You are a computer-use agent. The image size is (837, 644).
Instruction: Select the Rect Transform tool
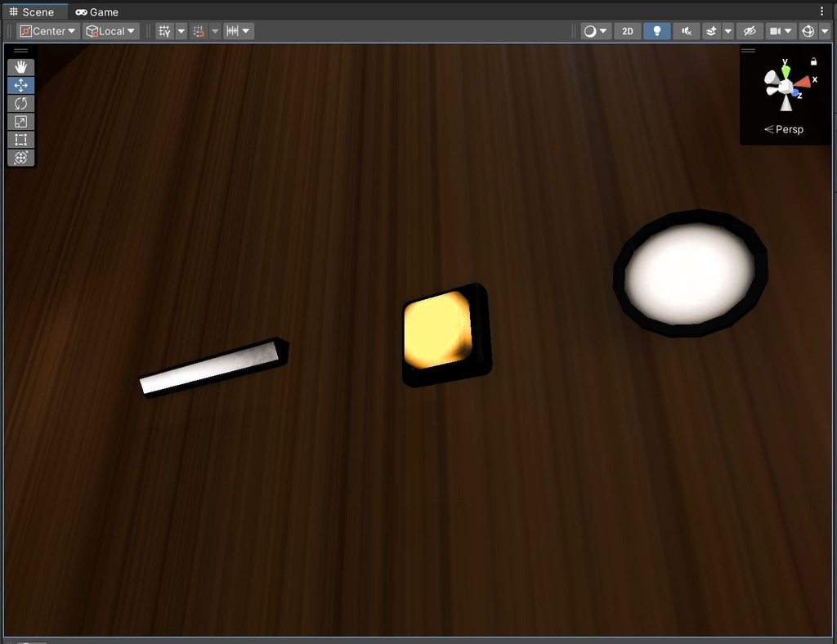tap(20, 140)
